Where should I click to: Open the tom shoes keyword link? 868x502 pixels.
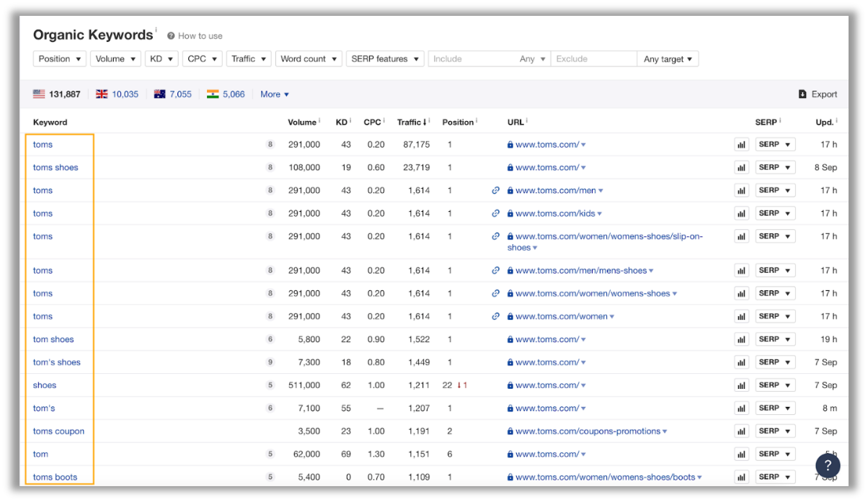click(53, 339)
